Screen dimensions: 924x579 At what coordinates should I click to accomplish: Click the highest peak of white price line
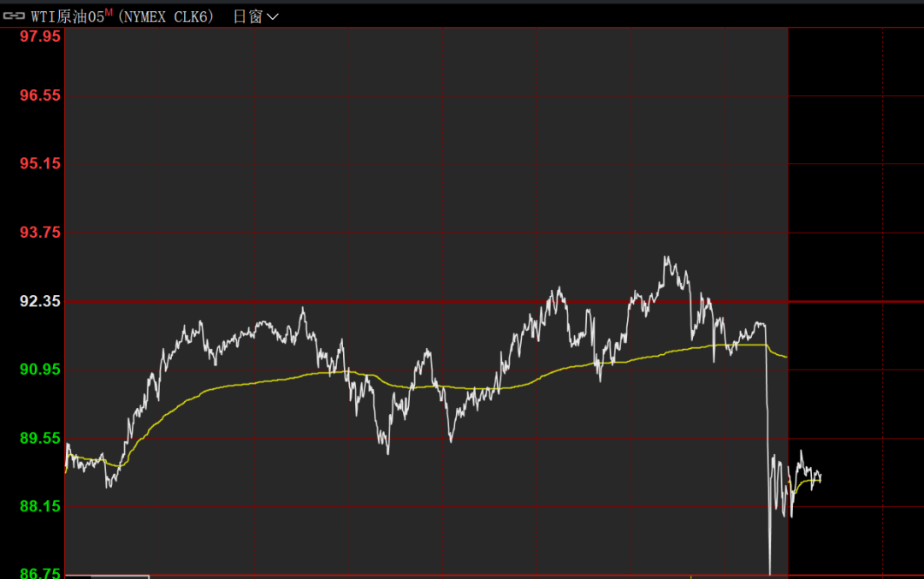click(x=665, y=257)
